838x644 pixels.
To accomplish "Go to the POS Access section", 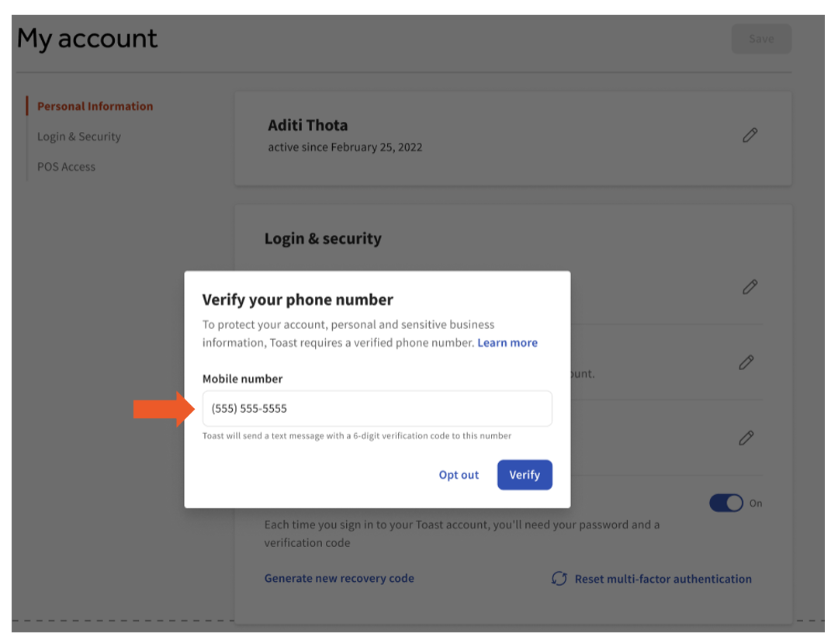I will (66, 167).
